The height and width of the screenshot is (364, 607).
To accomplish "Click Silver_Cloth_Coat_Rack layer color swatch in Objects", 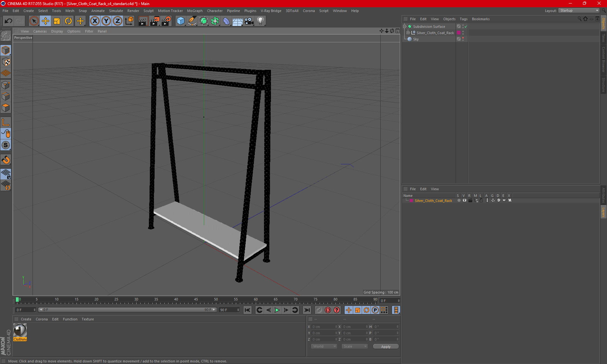I will point(459,33).
